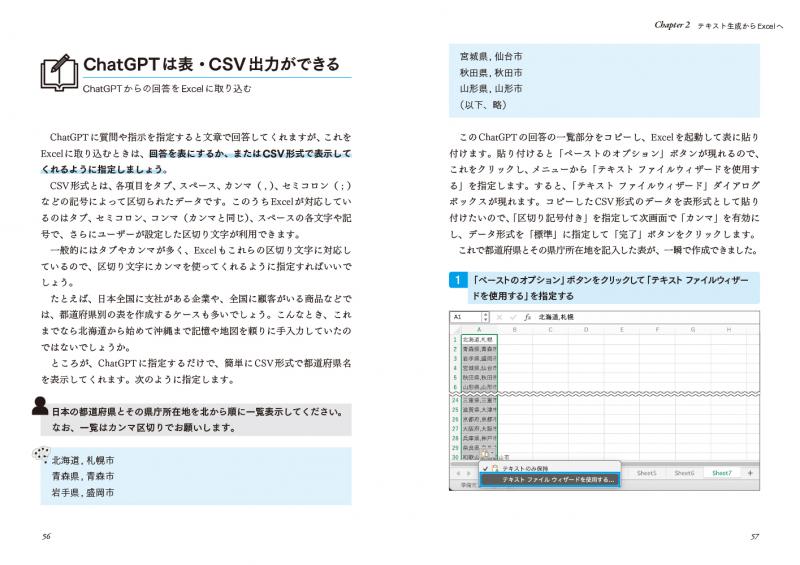Click cell A27 containing 大阪府,大阪市

tap(479, 429)
